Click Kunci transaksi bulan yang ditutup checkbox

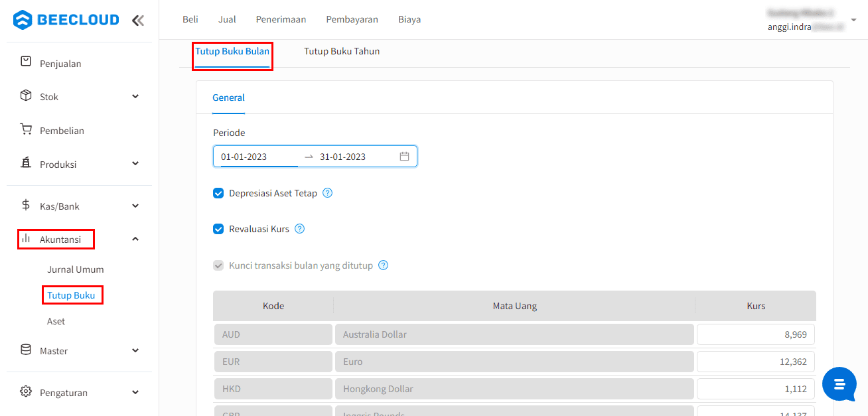[x=218, y=265]
